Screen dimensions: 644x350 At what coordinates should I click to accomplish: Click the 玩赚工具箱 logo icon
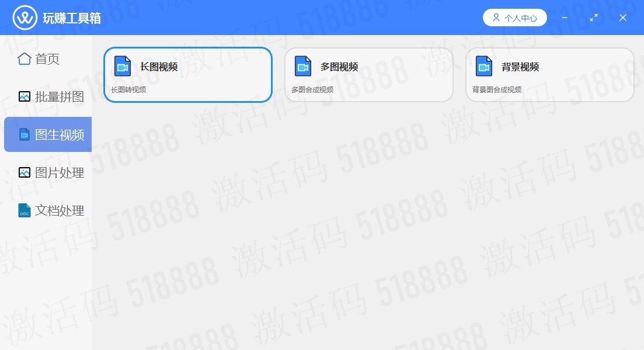point(25,18)
